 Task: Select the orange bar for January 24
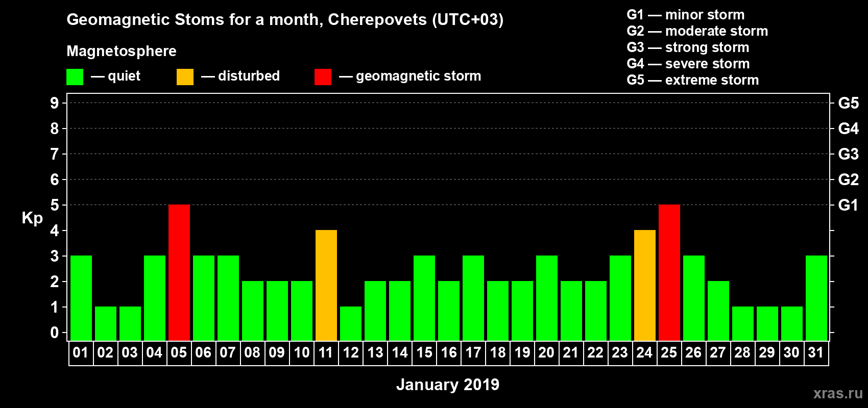tap(645, 285)
